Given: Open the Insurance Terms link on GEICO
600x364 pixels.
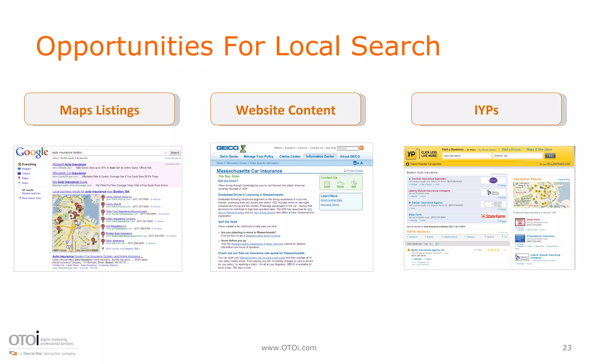Looking at the screenshot, I should click(x=330, y=205).
